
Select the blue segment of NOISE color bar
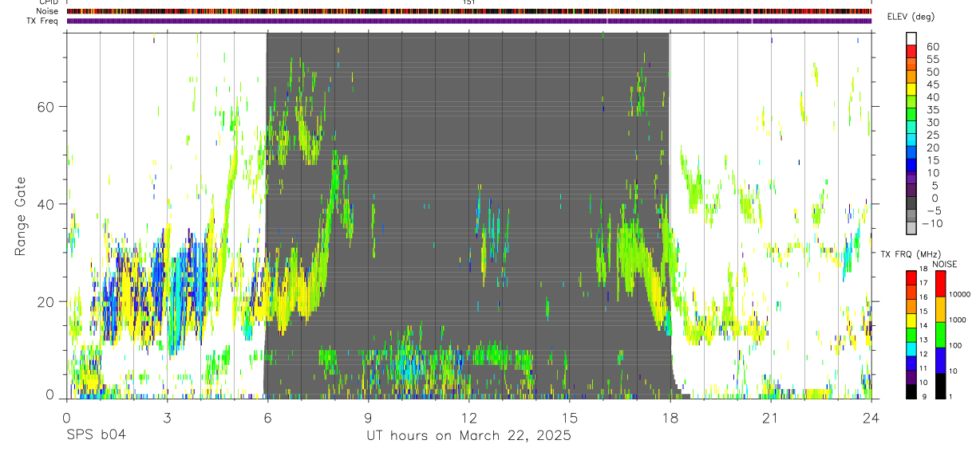939,360
